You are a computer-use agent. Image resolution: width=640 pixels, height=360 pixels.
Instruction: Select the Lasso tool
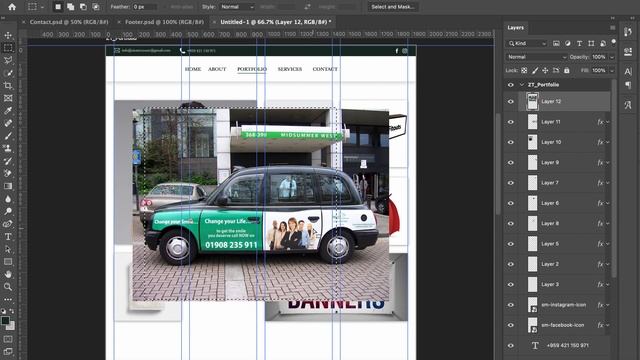8,61
